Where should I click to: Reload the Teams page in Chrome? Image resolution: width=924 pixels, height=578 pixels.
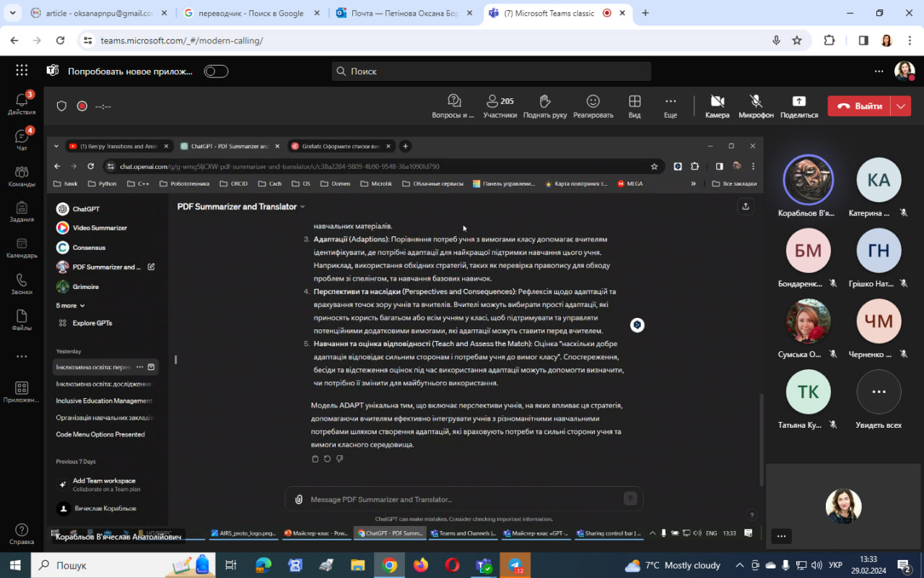click(60, 40)
